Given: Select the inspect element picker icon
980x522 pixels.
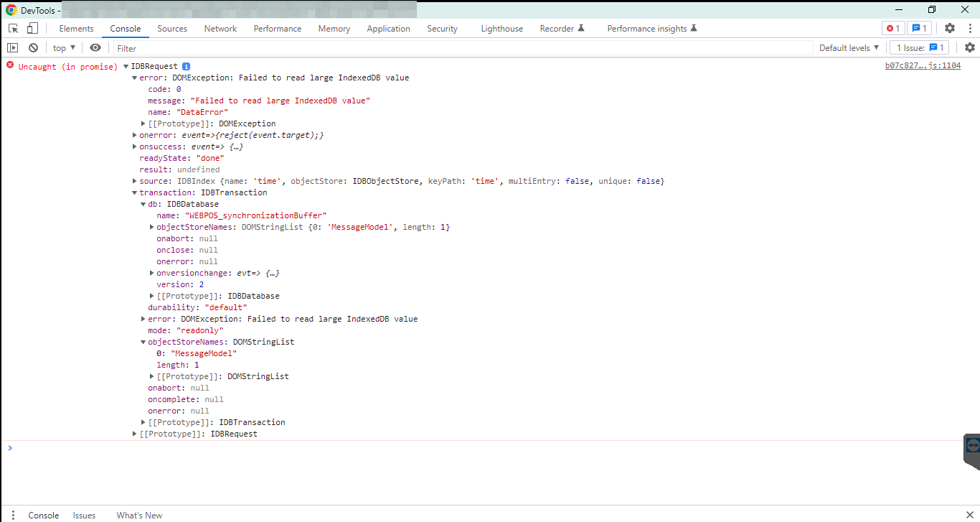Looking at the screenshot, I should 13,29.
